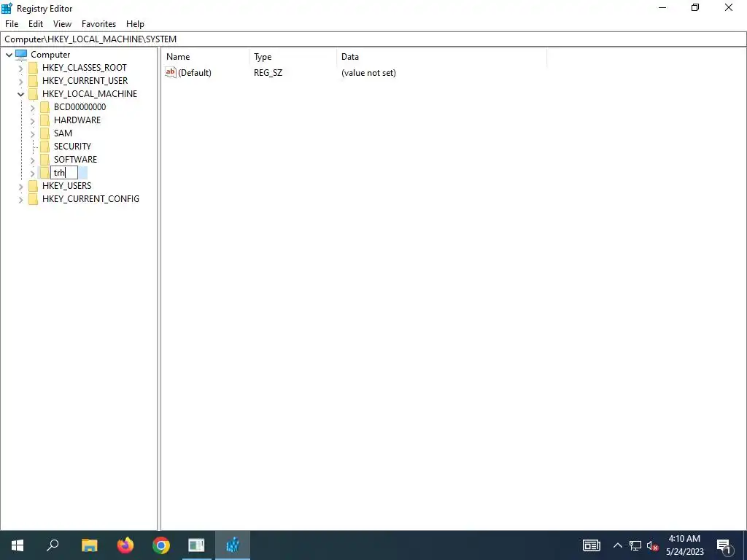
Task: Collapse the HKEY_LOCAL_MACHINE node
Action: coord(20,94)
